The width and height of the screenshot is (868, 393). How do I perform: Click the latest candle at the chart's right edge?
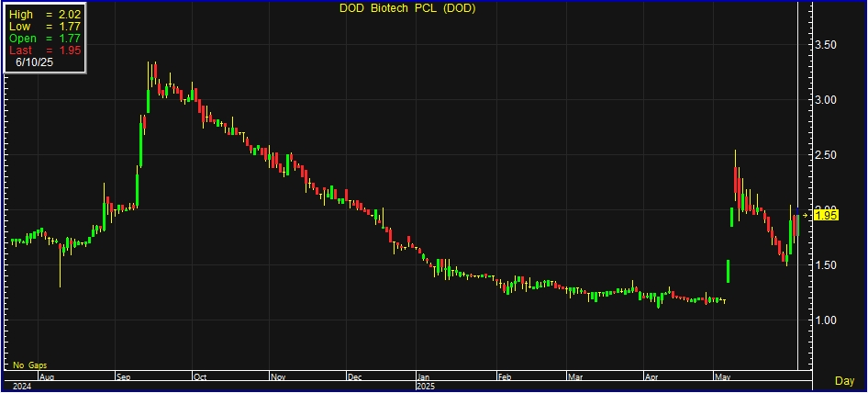tap(797, 223)
